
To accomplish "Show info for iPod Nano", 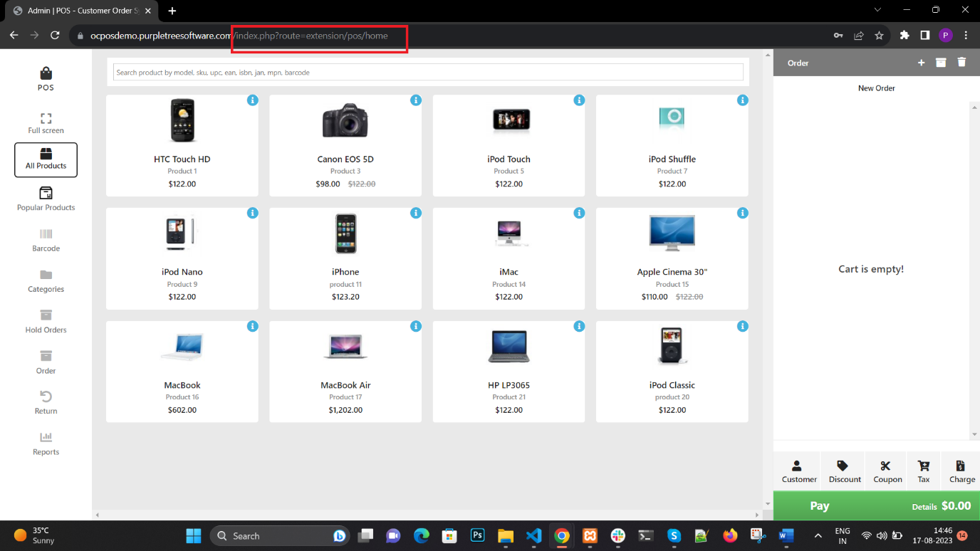I will pyautogui.click(x=252, y=213).
